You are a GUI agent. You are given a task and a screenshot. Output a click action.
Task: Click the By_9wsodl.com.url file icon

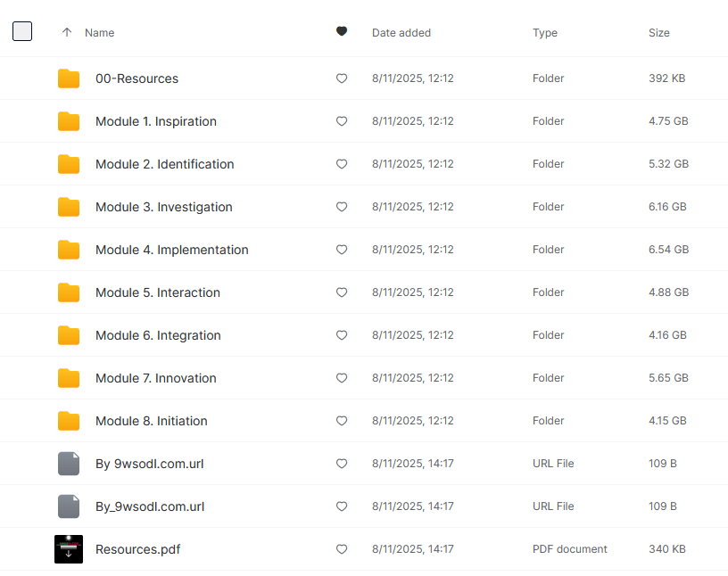pyautogui.click(x=69, y=506)
